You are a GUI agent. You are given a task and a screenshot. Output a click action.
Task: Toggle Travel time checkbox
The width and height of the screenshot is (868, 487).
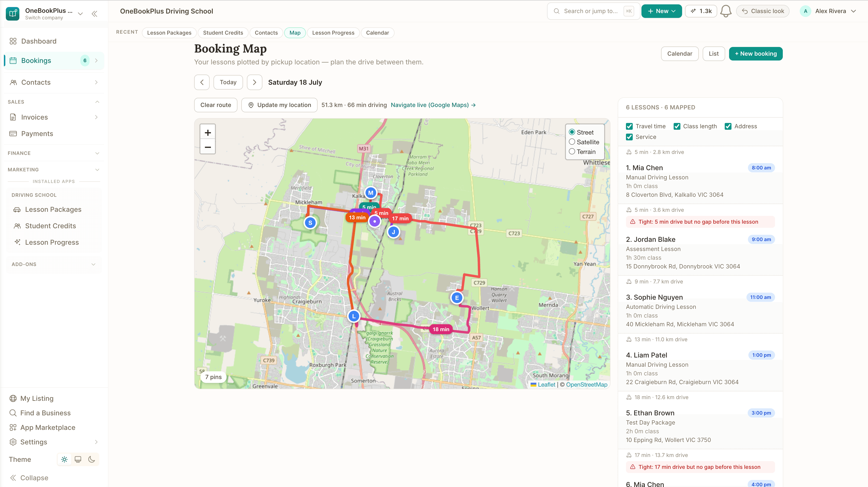tap(629, 126)
